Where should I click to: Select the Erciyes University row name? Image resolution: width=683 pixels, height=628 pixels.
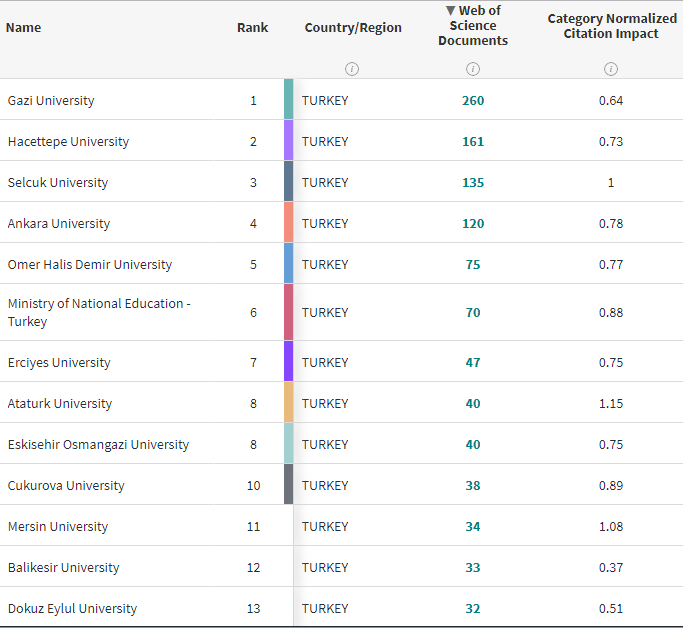tap(59, 362)
